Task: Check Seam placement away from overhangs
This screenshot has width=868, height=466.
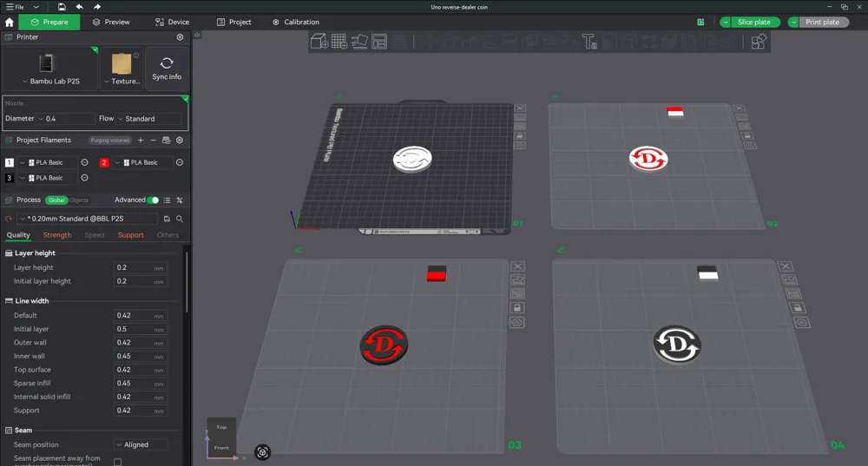Action: tap(117, 462)
